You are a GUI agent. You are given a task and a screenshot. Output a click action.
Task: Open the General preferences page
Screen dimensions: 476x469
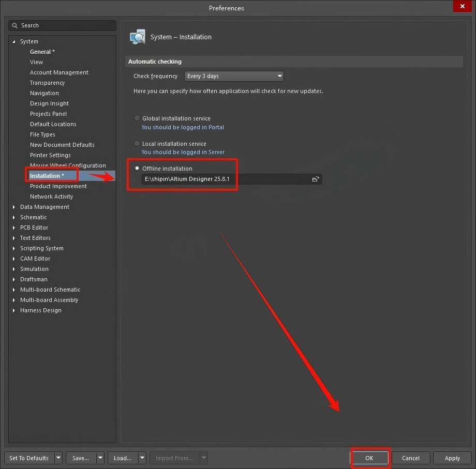pos(42,52)
